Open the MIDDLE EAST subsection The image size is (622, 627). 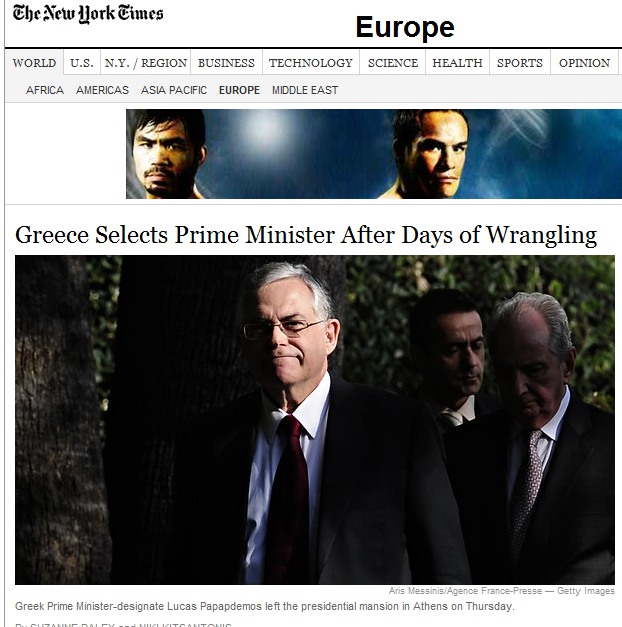(x=305, y=90)
